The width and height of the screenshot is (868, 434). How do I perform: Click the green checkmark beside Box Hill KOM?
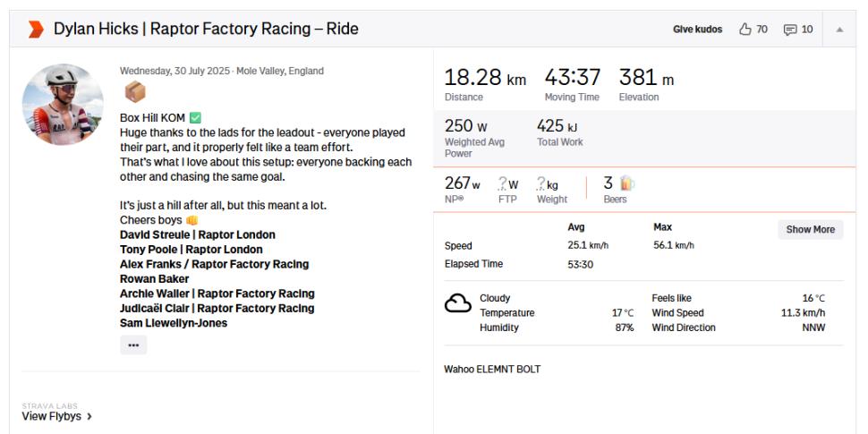click(195, 118)
